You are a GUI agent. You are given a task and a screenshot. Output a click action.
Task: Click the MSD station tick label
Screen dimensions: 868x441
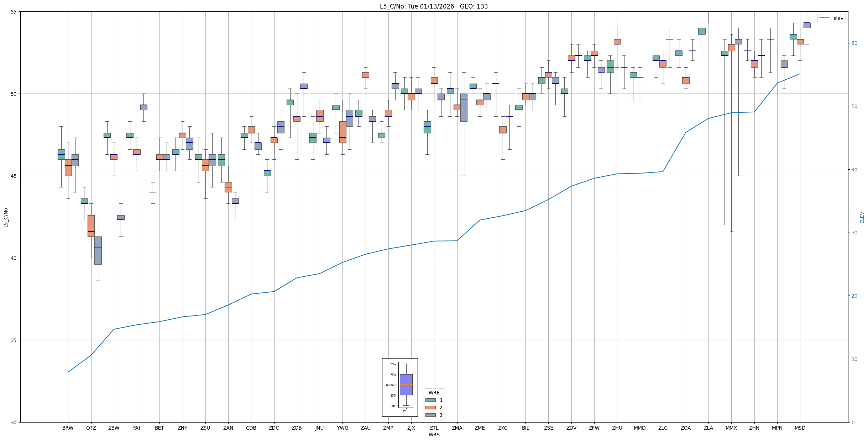tap(800, 428)
